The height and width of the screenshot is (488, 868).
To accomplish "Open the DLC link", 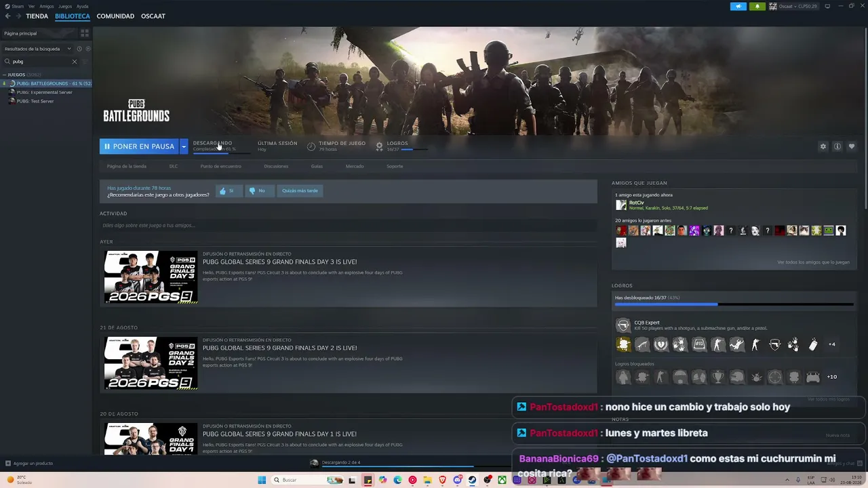I will (x=174, y=166).
